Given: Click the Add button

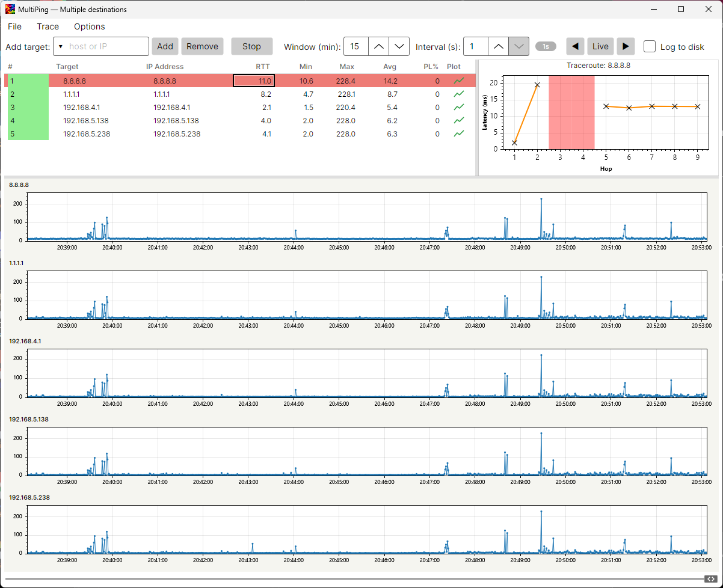Looking at the screenshot, I should (165, 46).
